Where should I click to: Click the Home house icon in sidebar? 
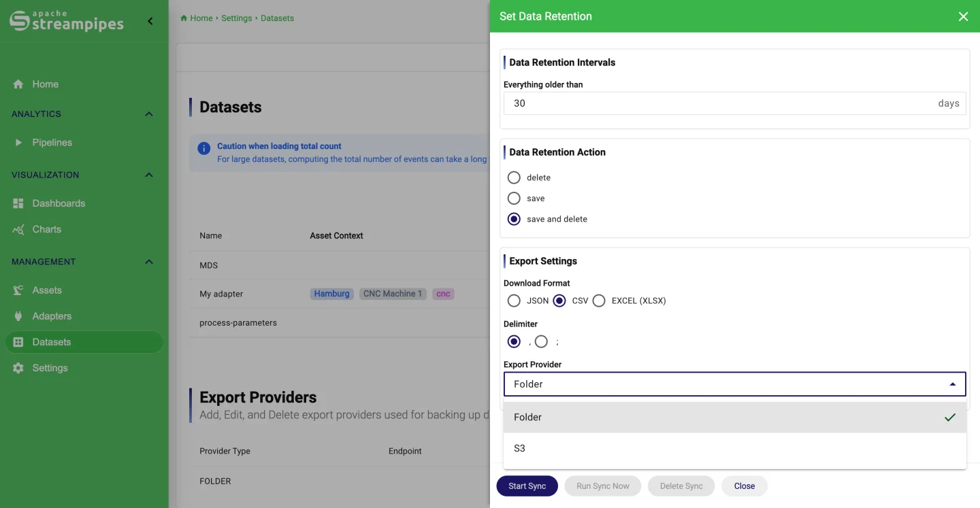point(18,84)
